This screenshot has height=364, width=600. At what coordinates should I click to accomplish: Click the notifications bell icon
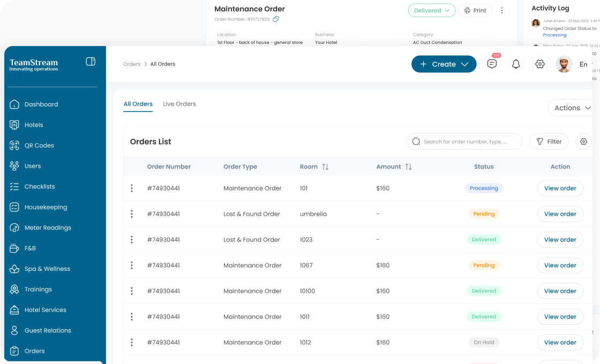pos(516,64)
